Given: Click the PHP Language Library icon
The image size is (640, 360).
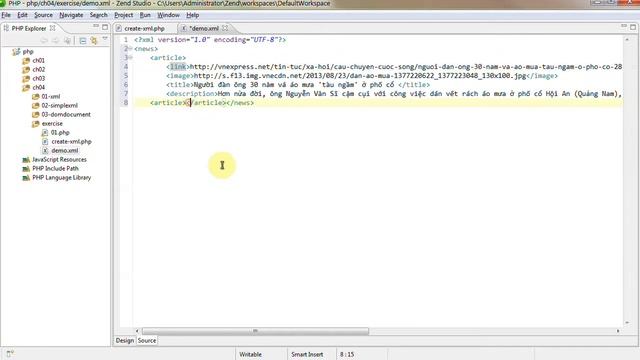Looking at the screenshot, I should pos(26,178).
